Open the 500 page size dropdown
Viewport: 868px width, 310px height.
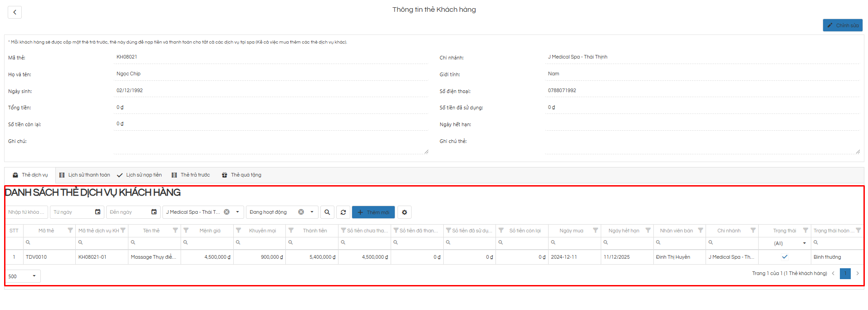34,276
